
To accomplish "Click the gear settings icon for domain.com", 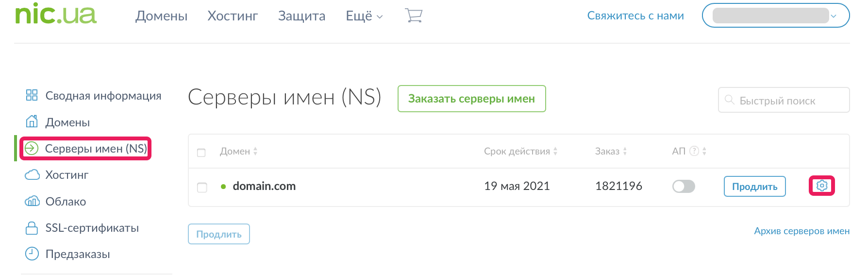I will coord(821,186).
